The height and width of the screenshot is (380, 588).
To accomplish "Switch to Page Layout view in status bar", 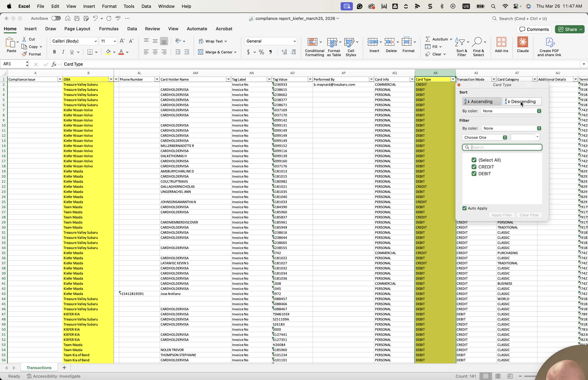I will coord(498,376).
